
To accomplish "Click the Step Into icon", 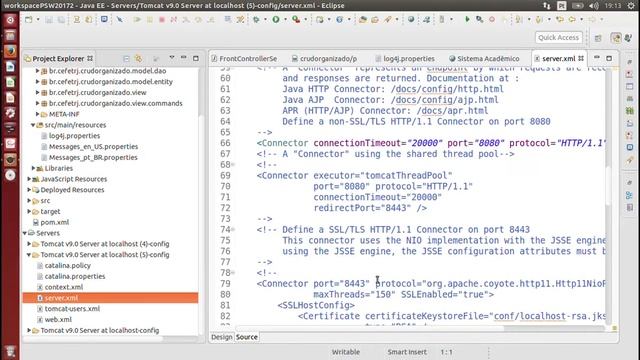I will 186,19.
